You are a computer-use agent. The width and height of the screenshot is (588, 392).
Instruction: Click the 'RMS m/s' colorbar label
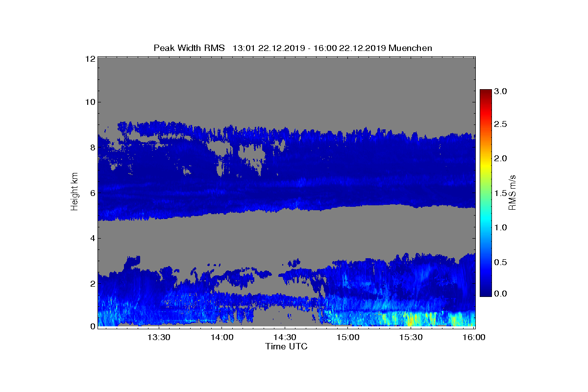click(512, 192)
